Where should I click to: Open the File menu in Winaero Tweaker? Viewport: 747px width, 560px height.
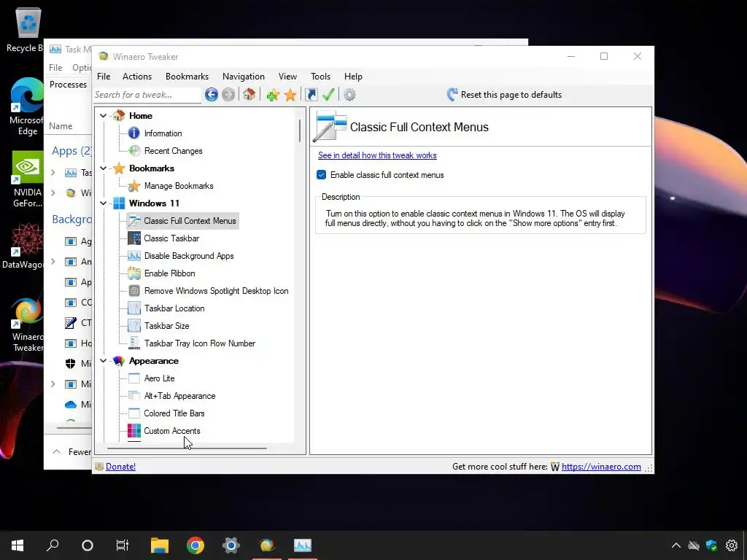pos(104,76)
